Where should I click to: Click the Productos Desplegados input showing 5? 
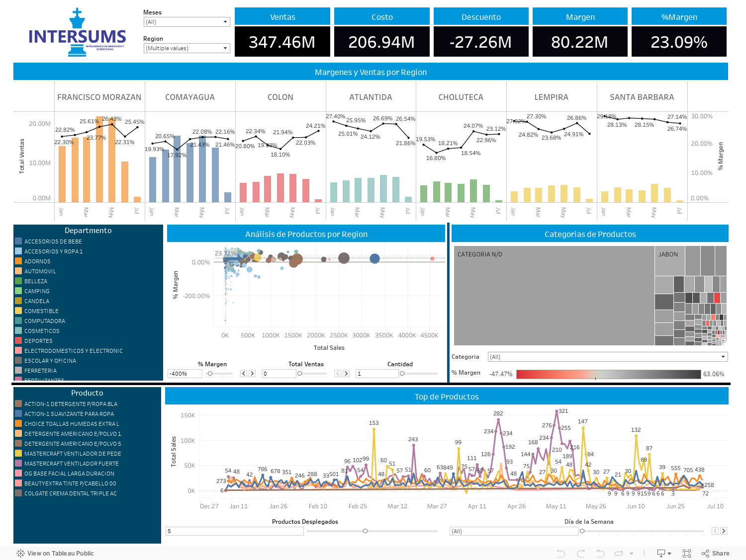[235, 531]
